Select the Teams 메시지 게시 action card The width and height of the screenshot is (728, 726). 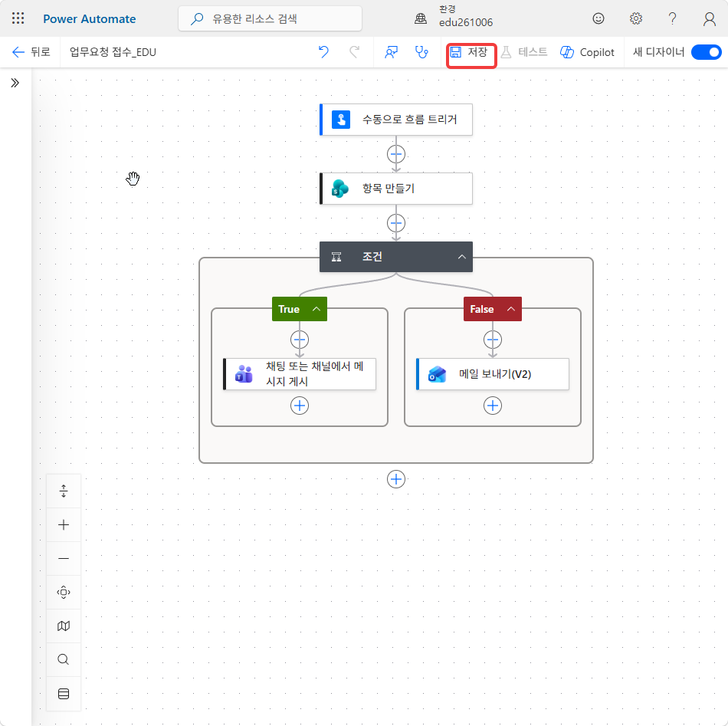click(300, 374)
